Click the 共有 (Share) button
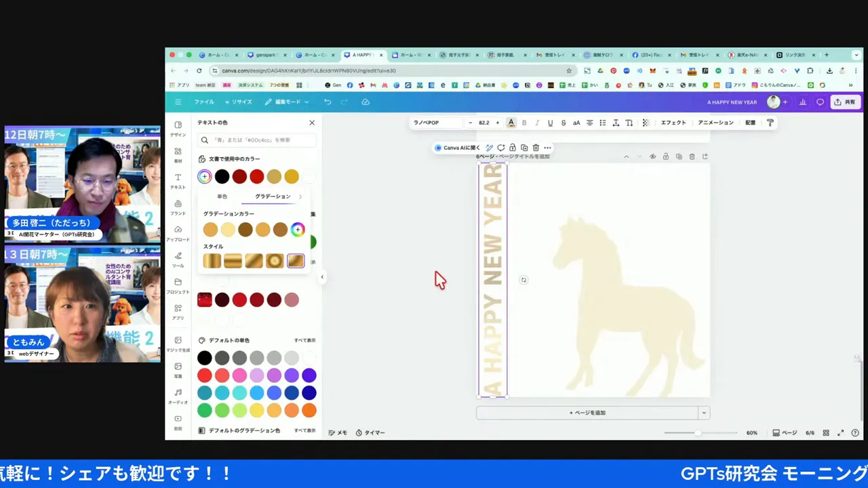The image size is (868, 488). [x=845, y=102]
